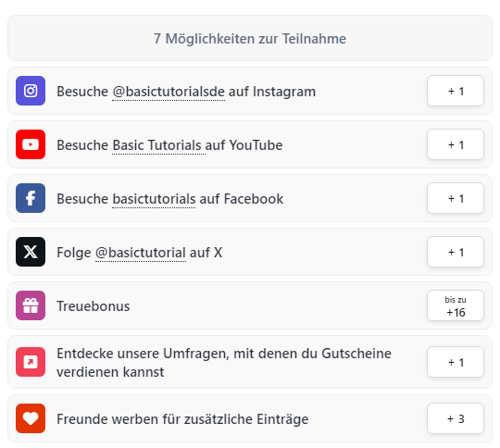Screen dimensions: 500x448
Task: Claim +1 entry for YouTube visit
Action: pyautogui.click(x=456, y=144)
